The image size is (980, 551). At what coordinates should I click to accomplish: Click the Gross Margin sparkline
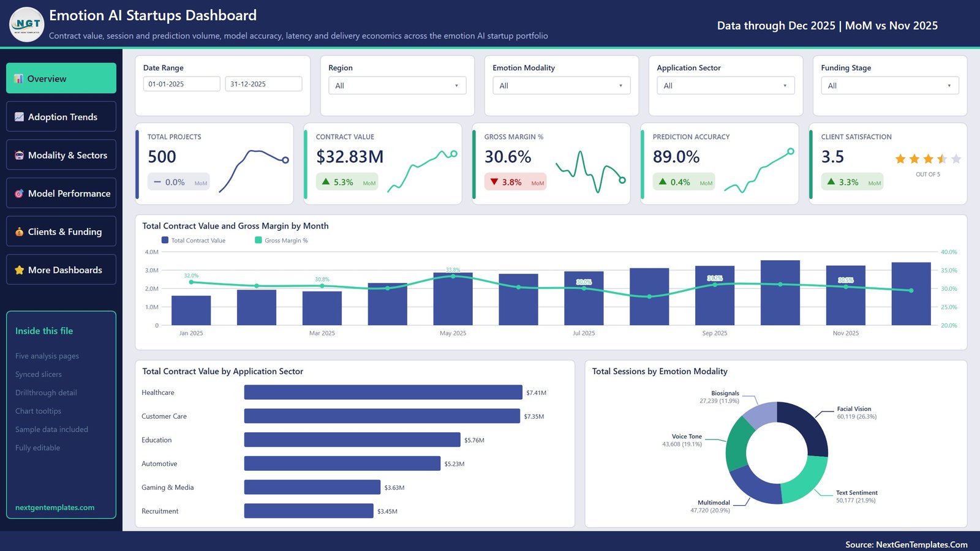click(590, 172)
